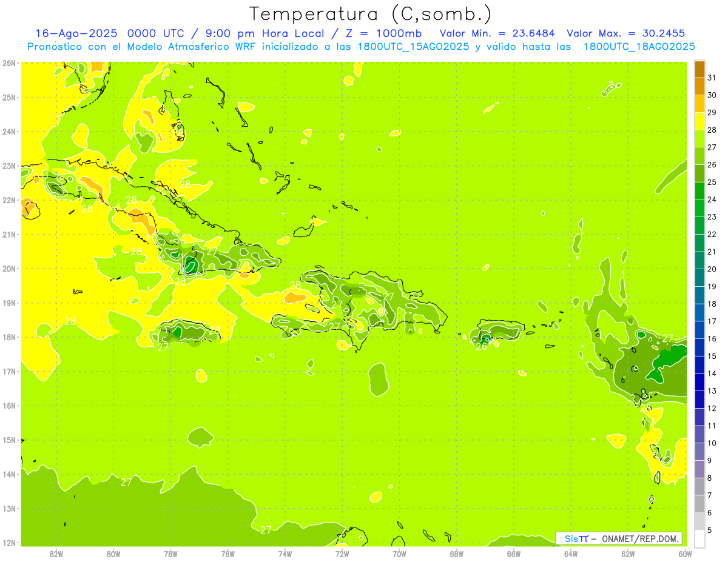Click the 80W longitude axis label
Image resolution: width=728 pixels, height=562 pixels.
pos(113,554)
